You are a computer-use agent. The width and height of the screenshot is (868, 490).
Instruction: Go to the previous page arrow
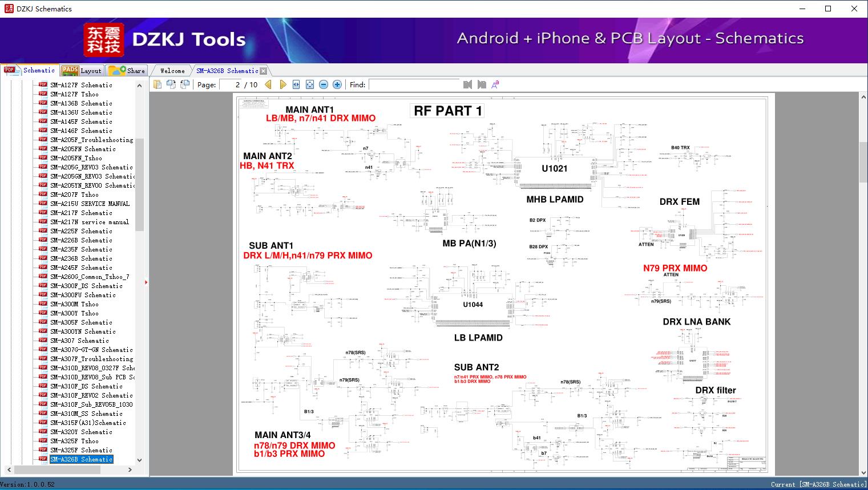click(268, 84)
